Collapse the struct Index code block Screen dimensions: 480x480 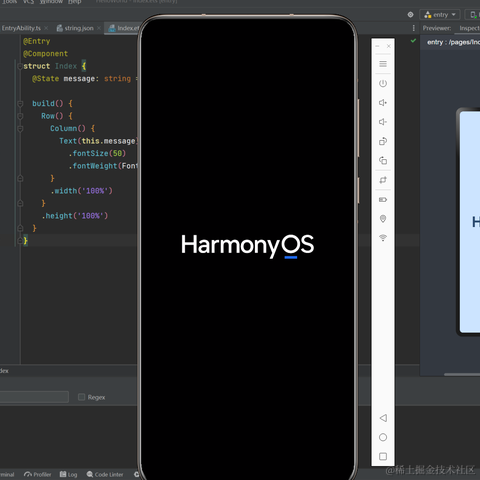(20, 66)
